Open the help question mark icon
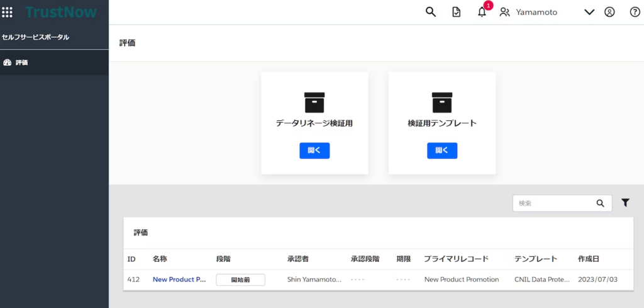 pos(635,12)
